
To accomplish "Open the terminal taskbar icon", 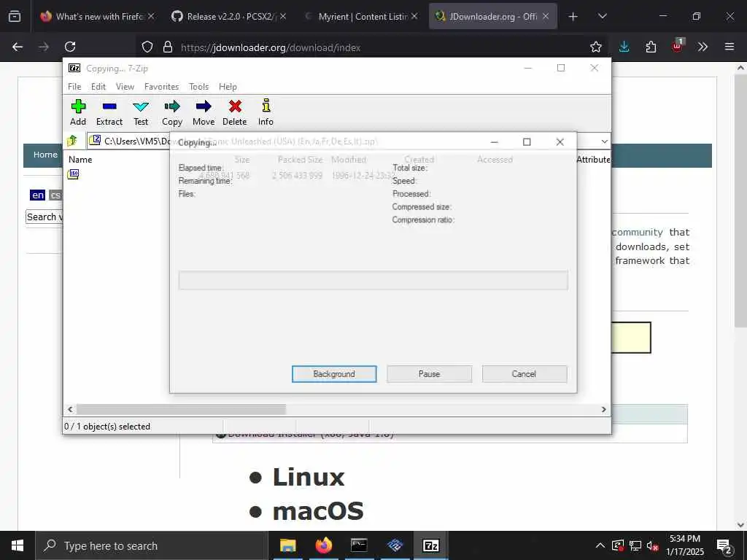I will tap(359, 545).
